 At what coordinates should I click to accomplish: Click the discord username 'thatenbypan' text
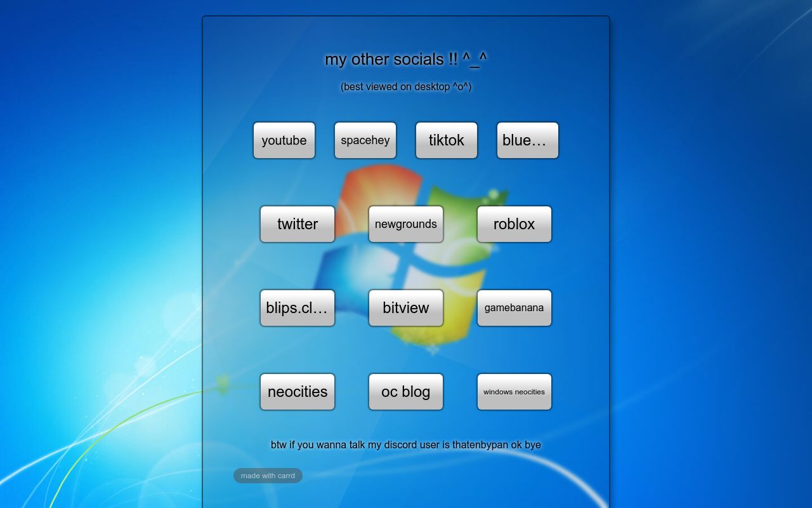(480, 444)
